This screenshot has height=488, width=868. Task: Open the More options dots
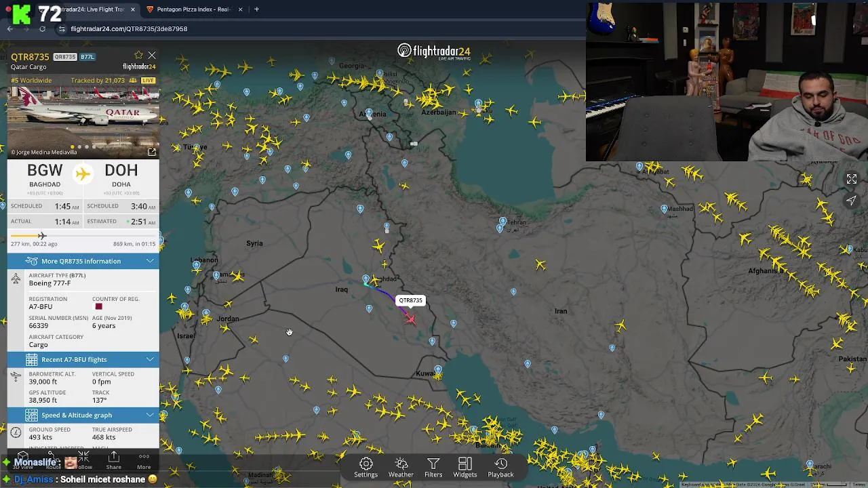tap(144, 461)
